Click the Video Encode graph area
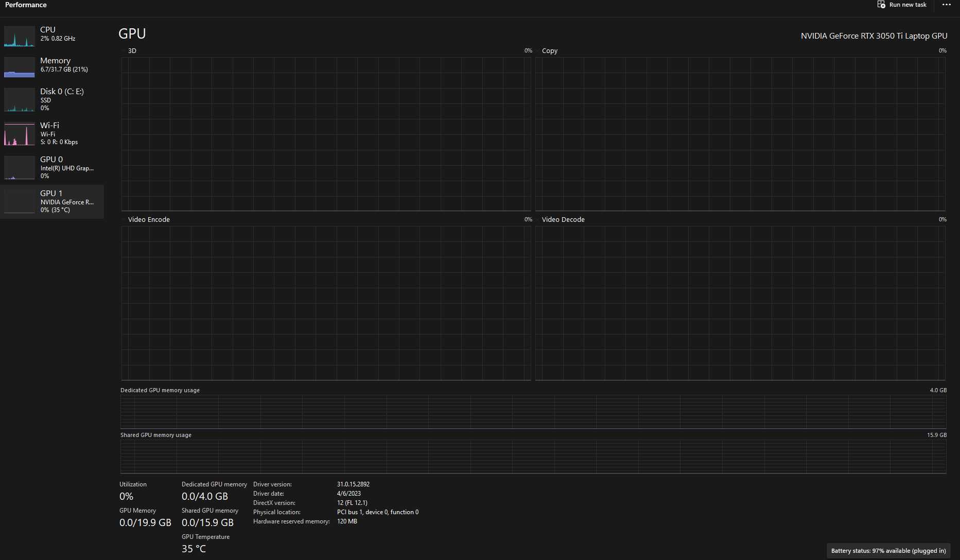This screenshot has height=560, width=960. click(326, 303)
